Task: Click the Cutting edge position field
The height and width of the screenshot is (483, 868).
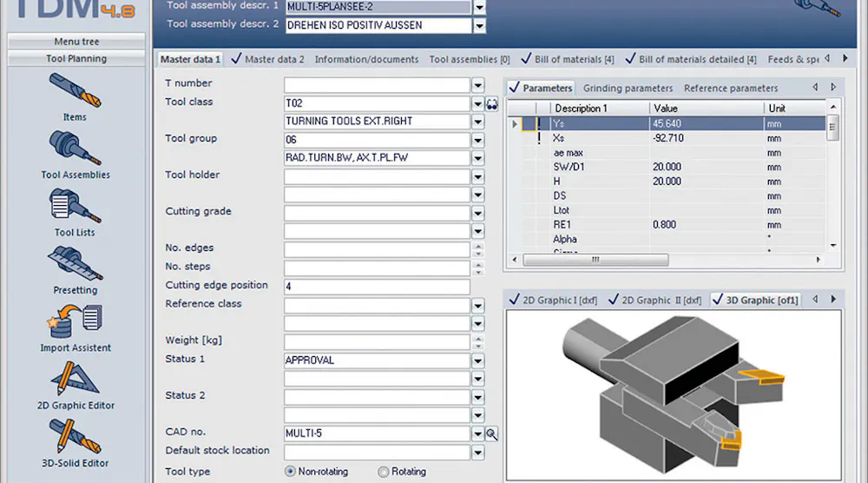Action: coord(377,287)
